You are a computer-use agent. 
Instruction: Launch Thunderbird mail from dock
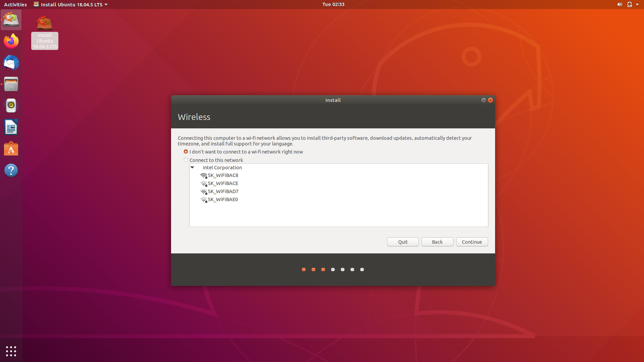(x=11, y=63)
